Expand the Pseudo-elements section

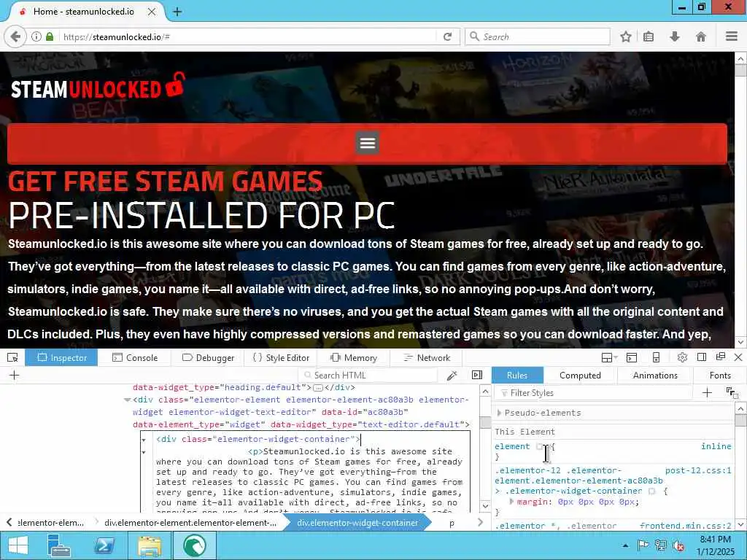coord(499,413)
